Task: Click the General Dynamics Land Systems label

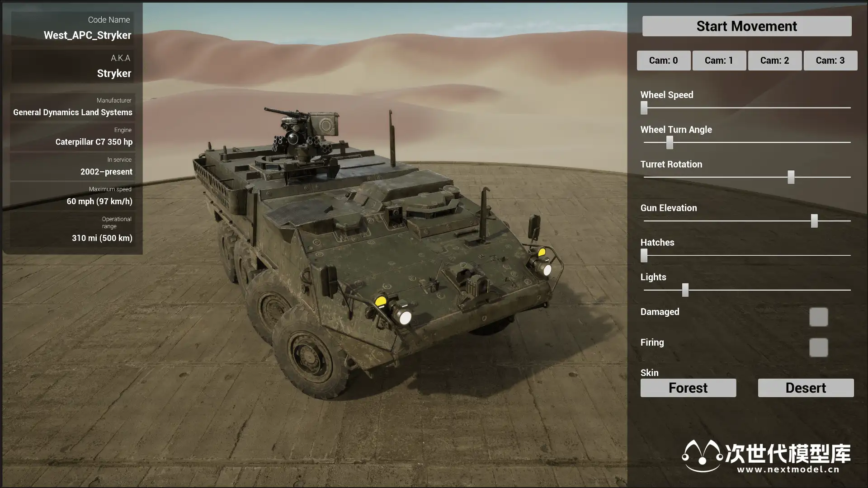Action: (73, 112)
